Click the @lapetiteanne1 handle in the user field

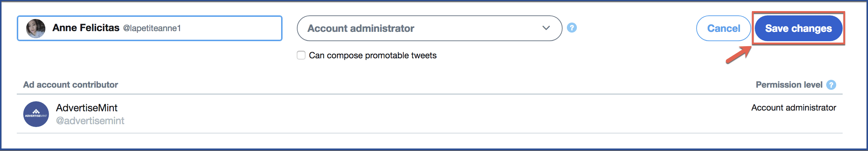click(x=152, y=28)
